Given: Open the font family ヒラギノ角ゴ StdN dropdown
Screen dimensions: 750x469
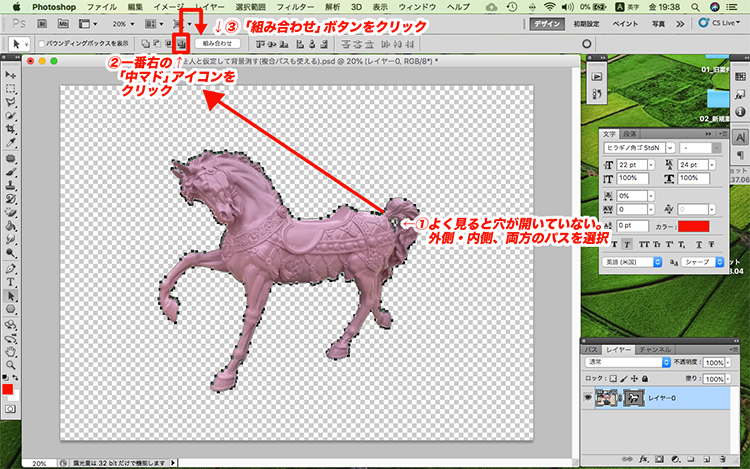Looking at the screenshot, I should click(670, 148).
